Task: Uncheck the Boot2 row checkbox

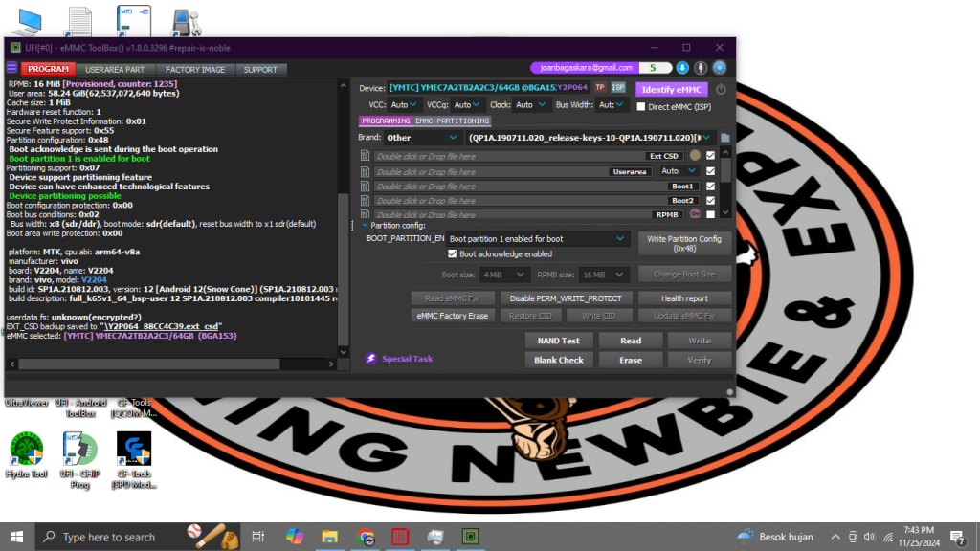Action: coord(711,201)
